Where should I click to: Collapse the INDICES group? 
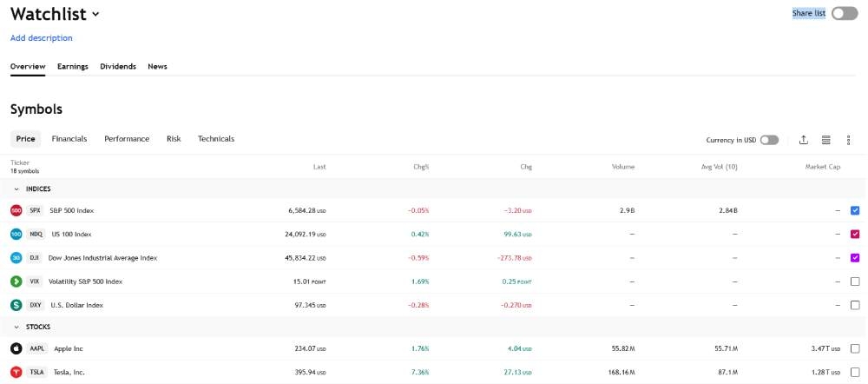point(16,189)
